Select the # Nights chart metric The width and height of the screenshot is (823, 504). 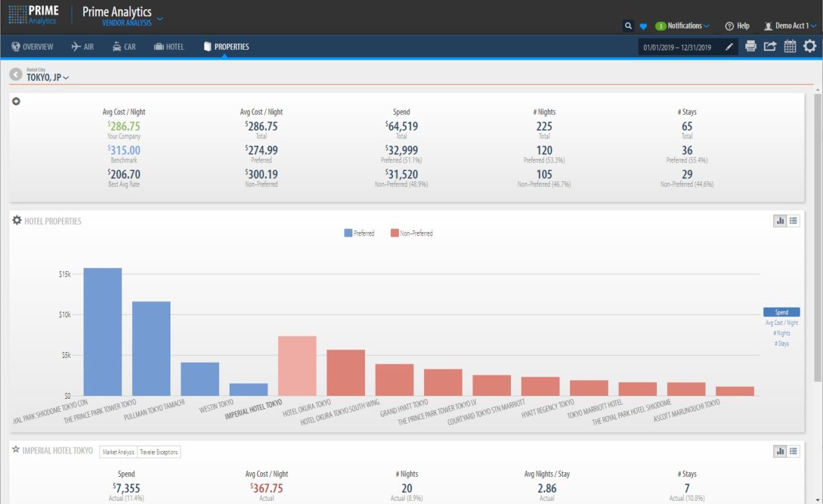point(782,334)
